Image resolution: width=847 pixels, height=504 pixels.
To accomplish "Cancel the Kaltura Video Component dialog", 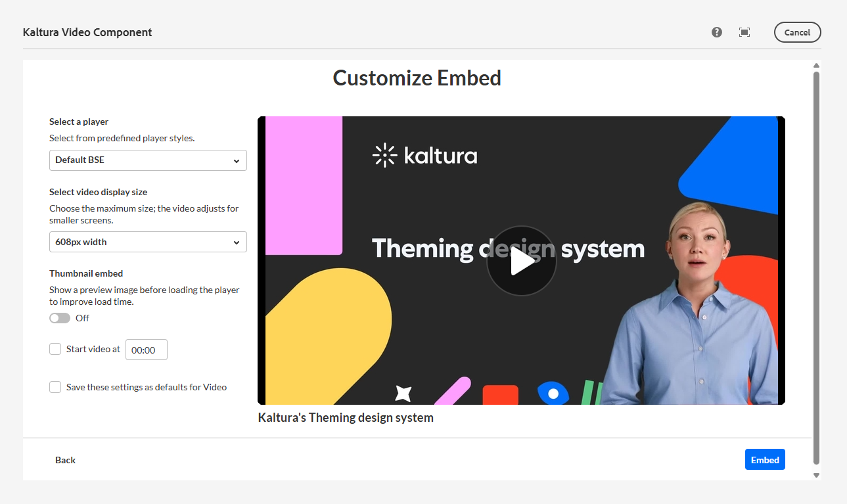I will click(x=798, y=32).
